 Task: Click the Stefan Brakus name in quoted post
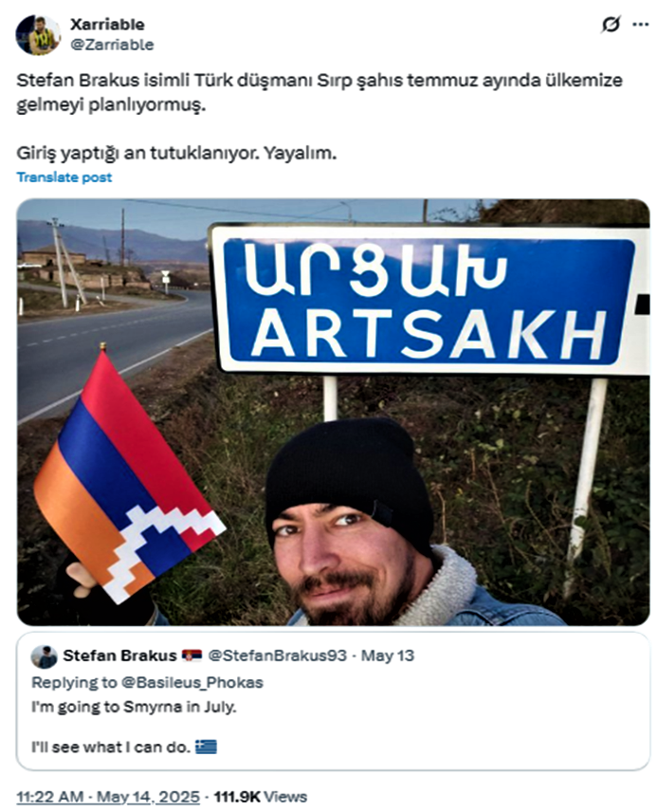tap(119, 655)
